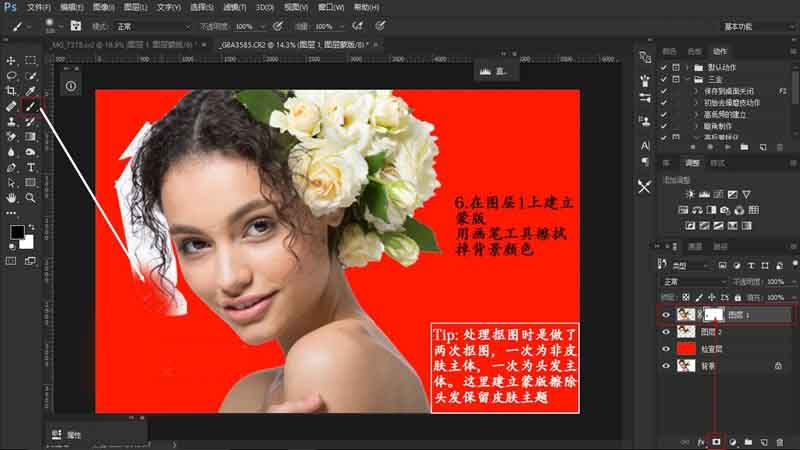This screenshot has width=800, height=450.
Task: Select the Move tool
Action: pyautogui.click(x=11, y=60)
